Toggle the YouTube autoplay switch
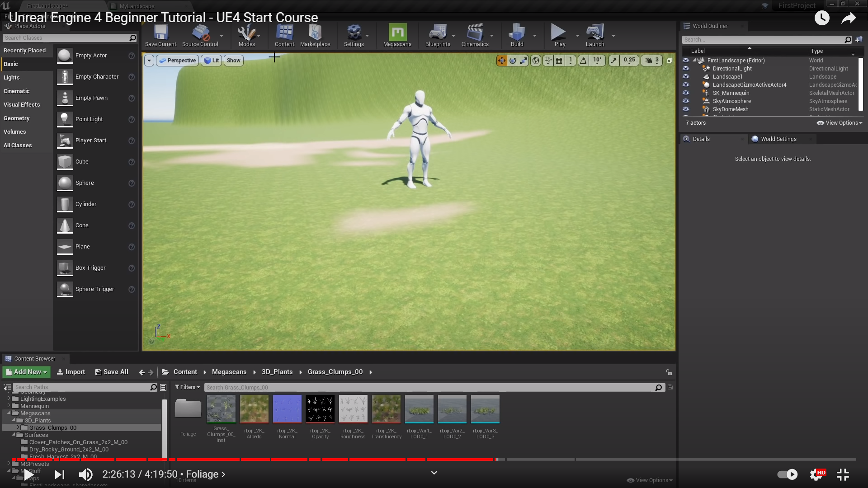The height and width of the screenshot is (488, 868). tap(787, 474)
